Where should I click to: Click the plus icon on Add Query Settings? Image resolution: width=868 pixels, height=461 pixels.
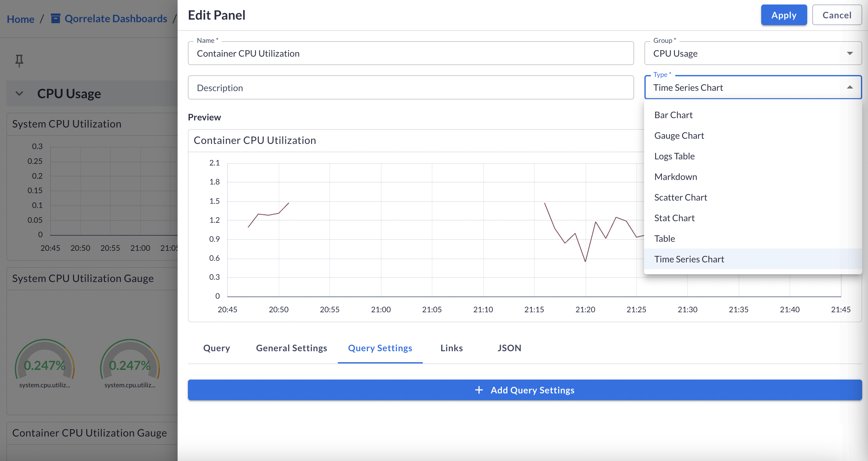coord(478,390)
